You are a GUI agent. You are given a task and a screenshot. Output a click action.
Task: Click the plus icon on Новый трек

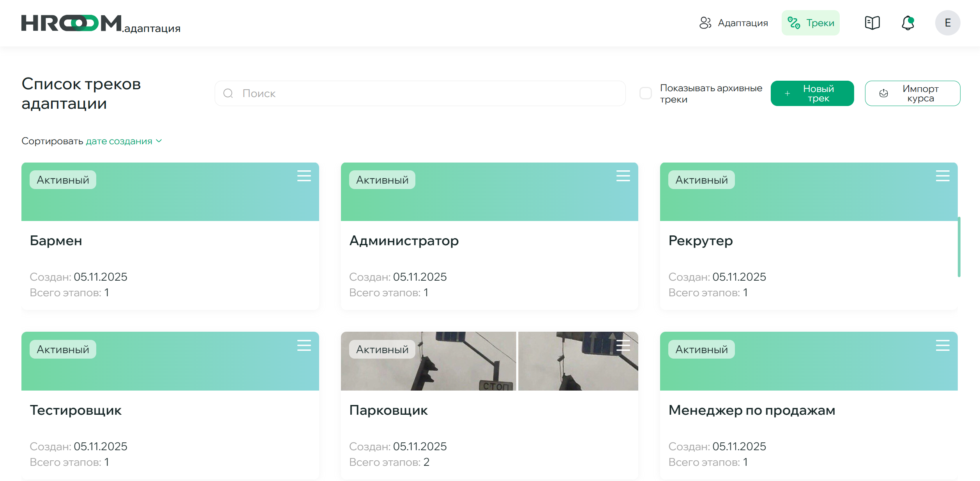tap(788, 93)
